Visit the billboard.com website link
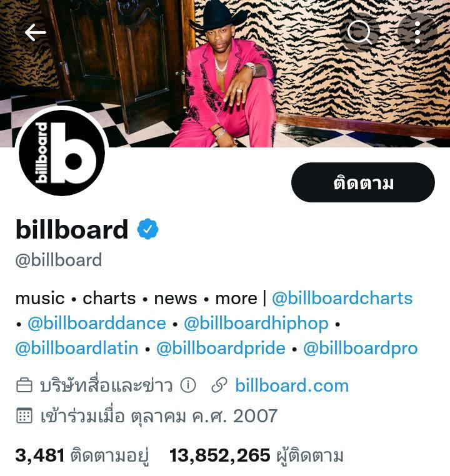Image resolution: width=450 pixels, height=476 pixels. (292, 385)
